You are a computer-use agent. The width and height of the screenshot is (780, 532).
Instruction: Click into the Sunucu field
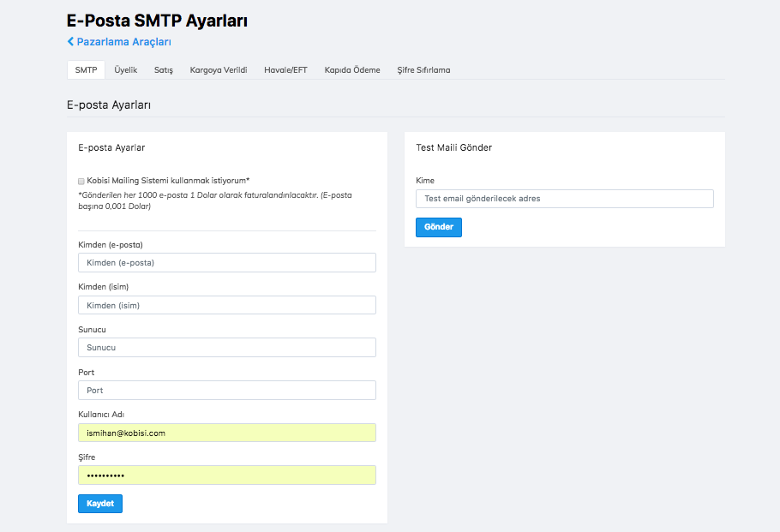coord(226,348)
